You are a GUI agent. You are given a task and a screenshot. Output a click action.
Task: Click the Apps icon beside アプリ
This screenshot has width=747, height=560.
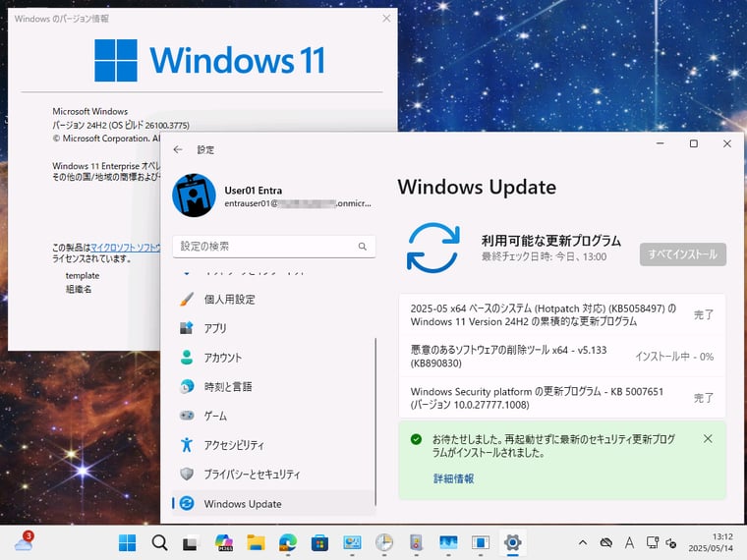coord(187,327)
